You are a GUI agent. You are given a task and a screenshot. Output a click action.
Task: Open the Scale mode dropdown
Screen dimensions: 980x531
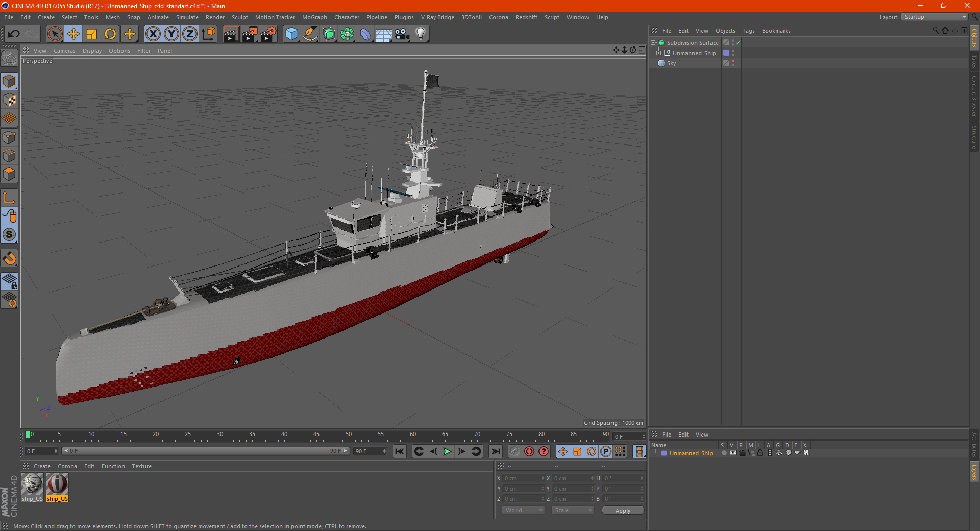[573, 510]
